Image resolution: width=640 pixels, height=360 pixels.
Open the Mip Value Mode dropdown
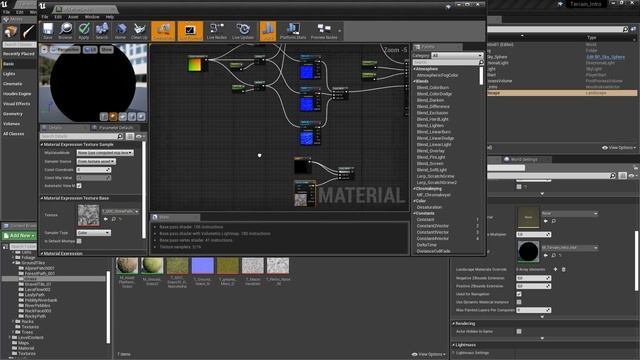pos(105,153)
